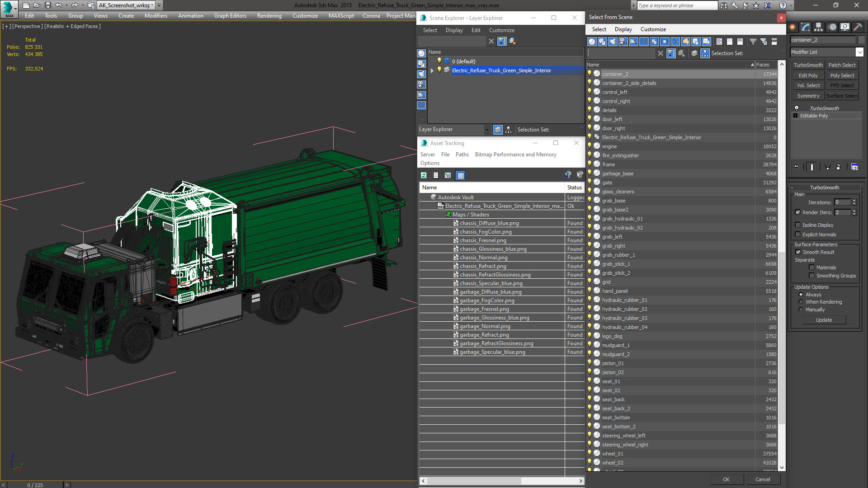Click Configure Modifier Sets icon
The width and height of the screenshot is (868, 488).
(854, 167)
